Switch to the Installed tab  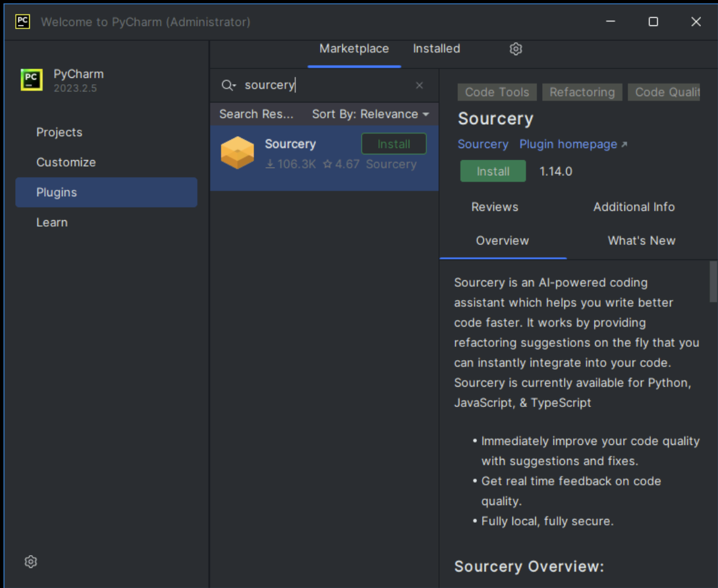coord(436,49)
